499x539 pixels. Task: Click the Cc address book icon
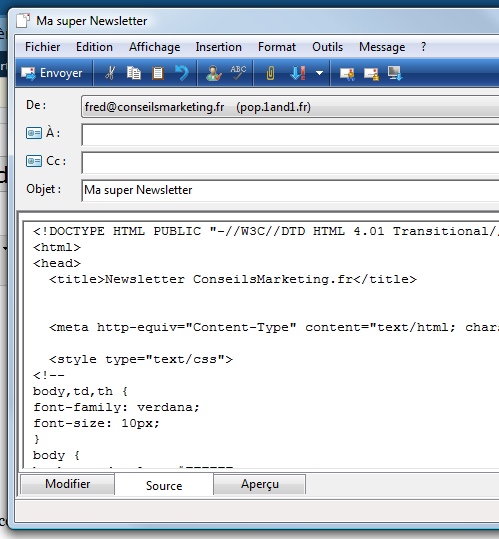tap(34, 161)
